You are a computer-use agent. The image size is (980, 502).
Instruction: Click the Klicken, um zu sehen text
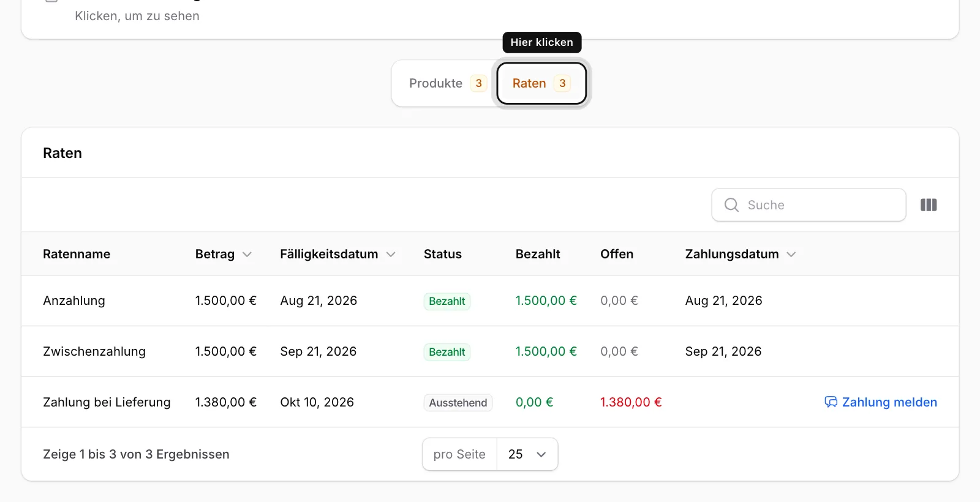click(137, 16)
